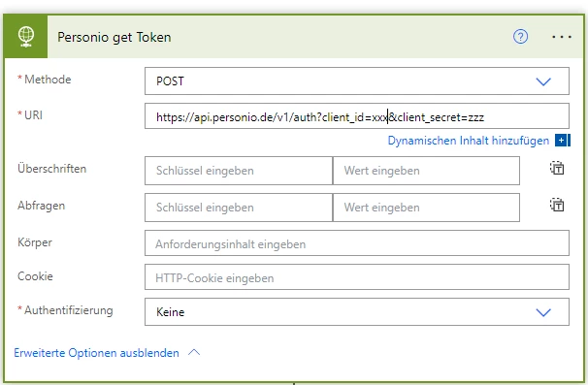This screenshot has width=588, height=385.
Task: Click the HTTP-Cookie eingeben field
Action: (357, 277)
